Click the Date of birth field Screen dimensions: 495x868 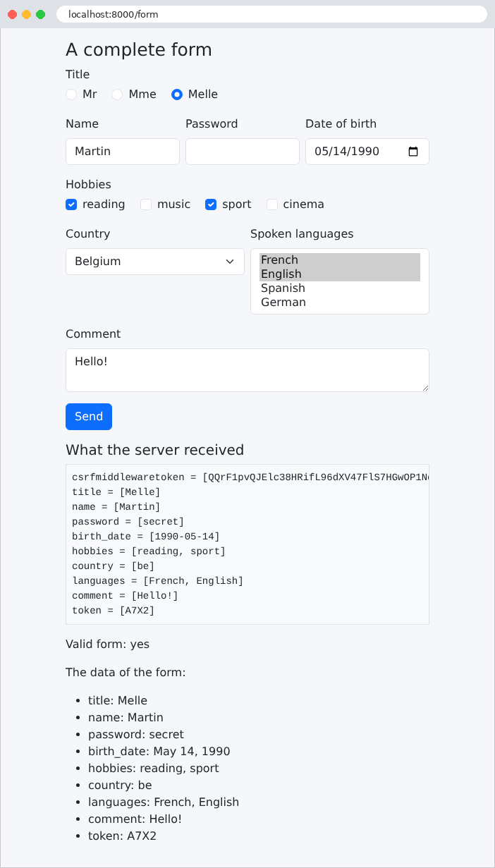pos(367,152)
